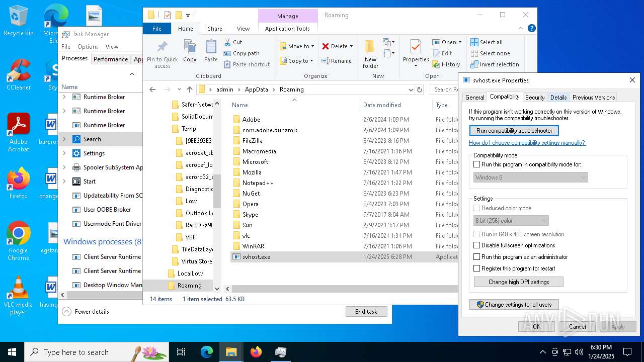Select the FileZilla folder
644x362 pixels.
(x=252, y=141)
